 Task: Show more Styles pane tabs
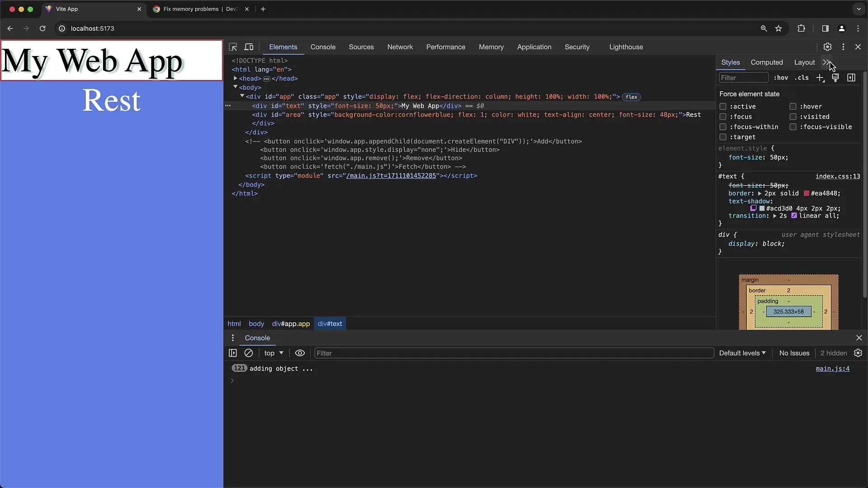tap(826, 62)
